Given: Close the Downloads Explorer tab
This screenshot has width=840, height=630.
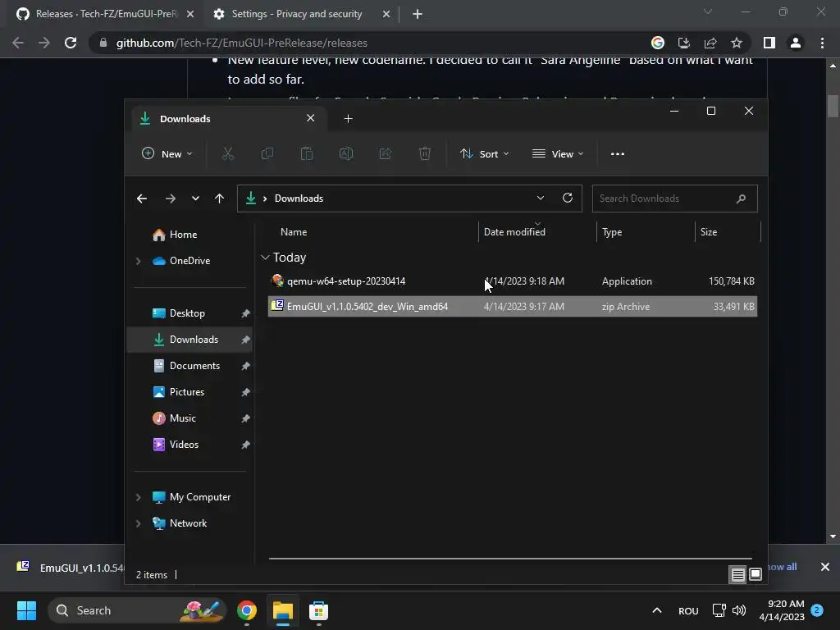Looking at the screenshot, I should pyautogui.click(x=310, y=118).
